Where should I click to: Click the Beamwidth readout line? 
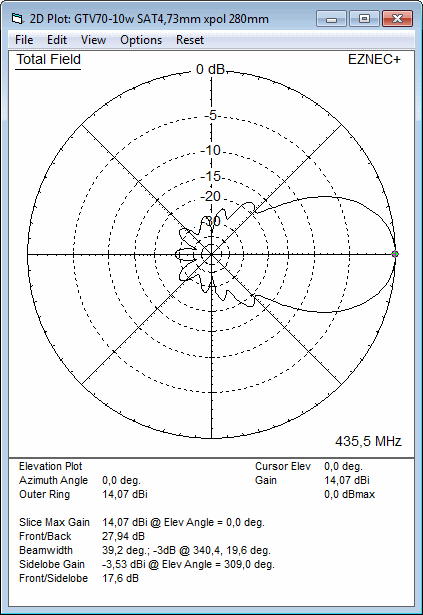point(145,550)
